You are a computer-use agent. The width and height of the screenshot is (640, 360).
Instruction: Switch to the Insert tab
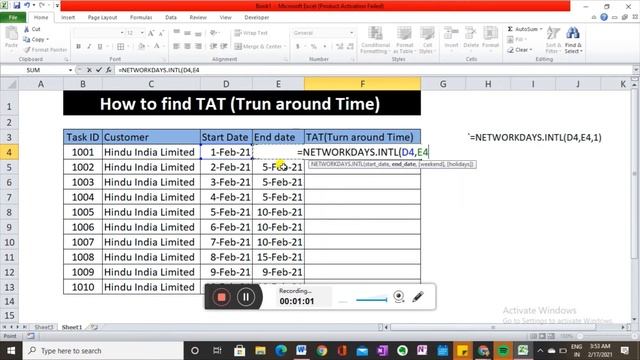(x=68, y=18)
